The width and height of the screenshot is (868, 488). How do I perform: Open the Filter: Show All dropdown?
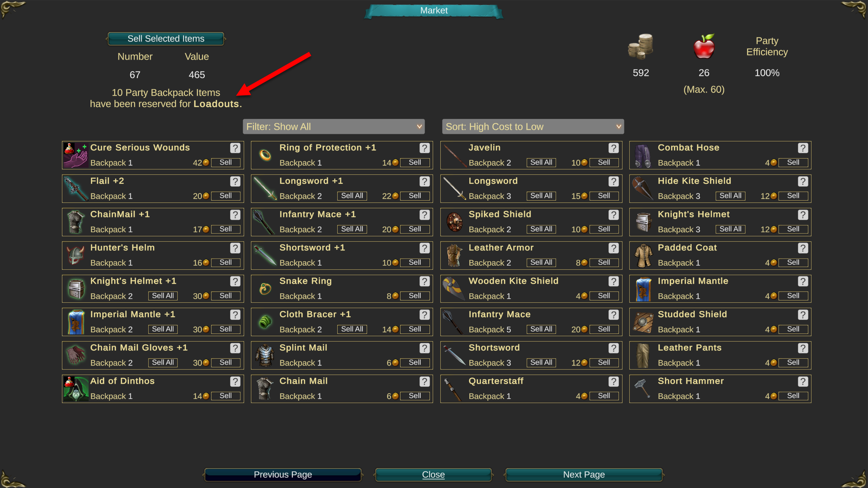tap(334, 127)
